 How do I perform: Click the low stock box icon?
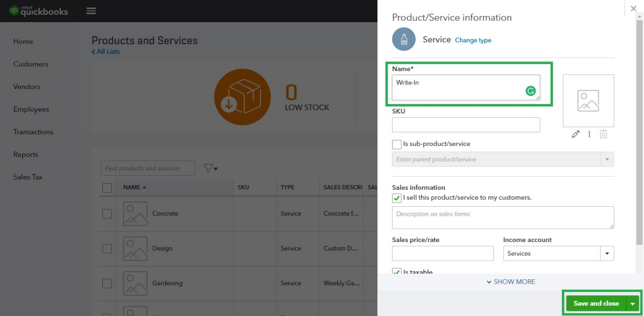tap(242, 97)
